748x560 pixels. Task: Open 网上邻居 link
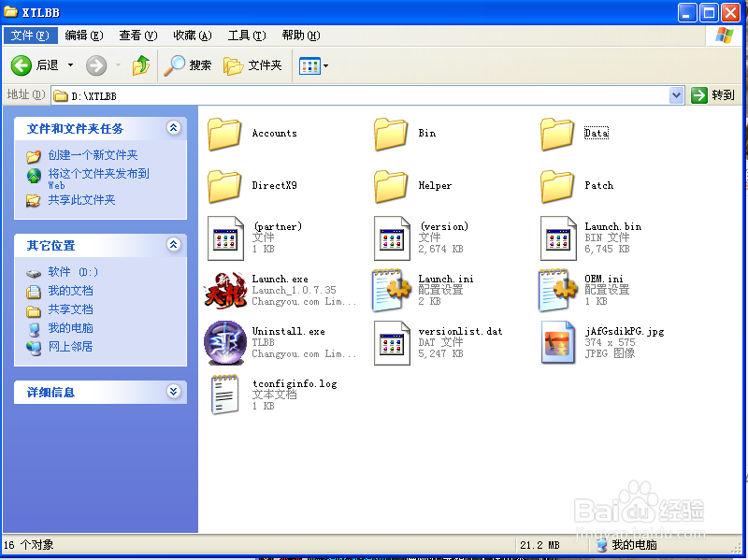coord(71,346)
